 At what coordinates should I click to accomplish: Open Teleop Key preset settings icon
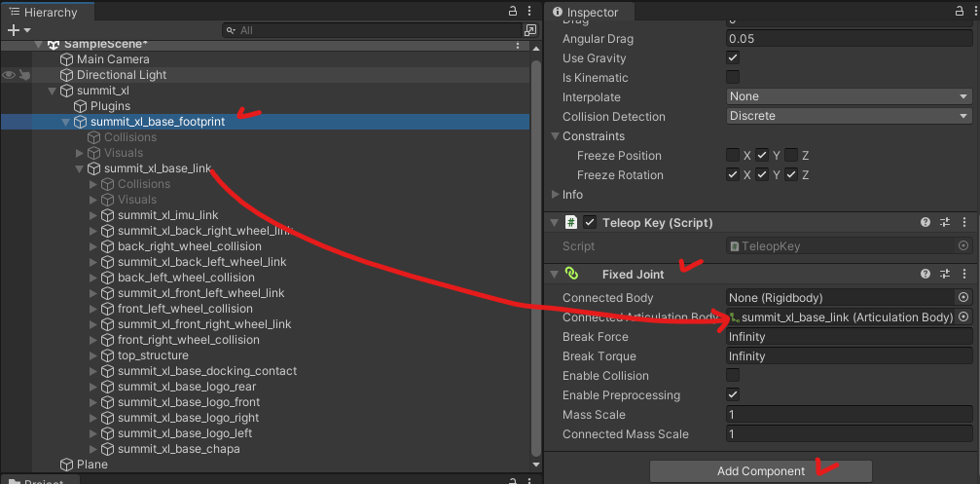[945, 223]
